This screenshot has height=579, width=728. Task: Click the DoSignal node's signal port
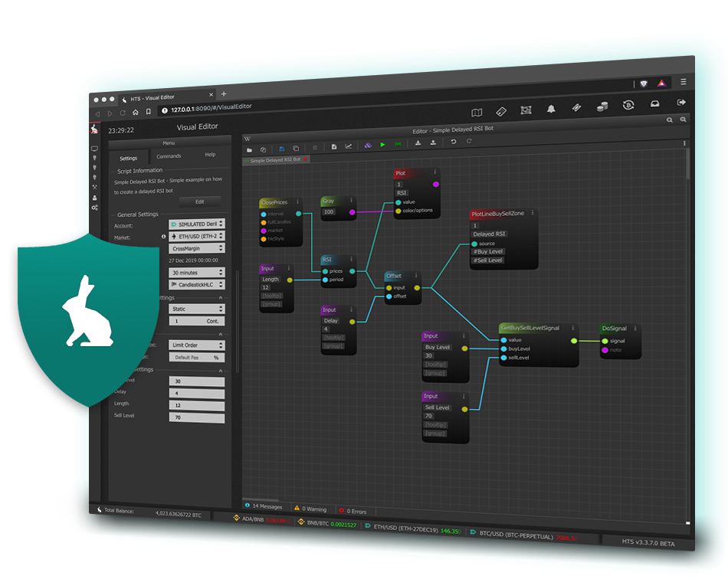[605, 341]
